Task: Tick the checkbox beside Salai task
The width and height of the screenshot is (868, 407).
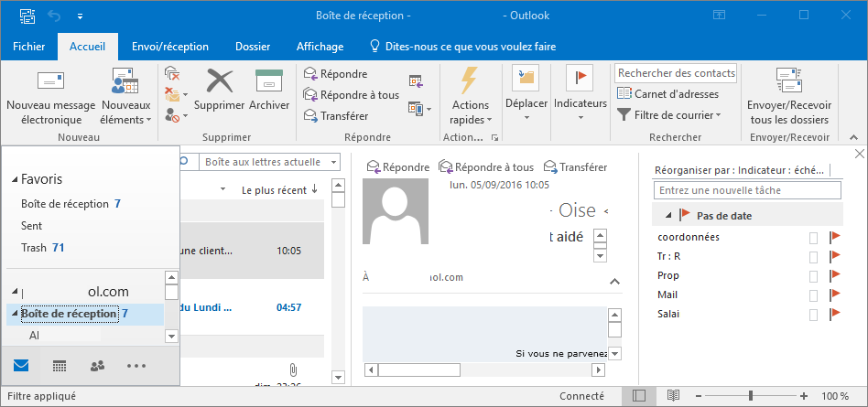Action: 813,315
